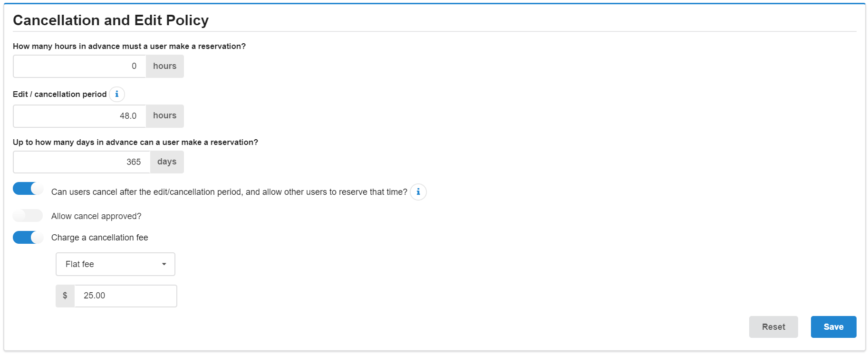Turn off Charge a cancellation fee

28,237
